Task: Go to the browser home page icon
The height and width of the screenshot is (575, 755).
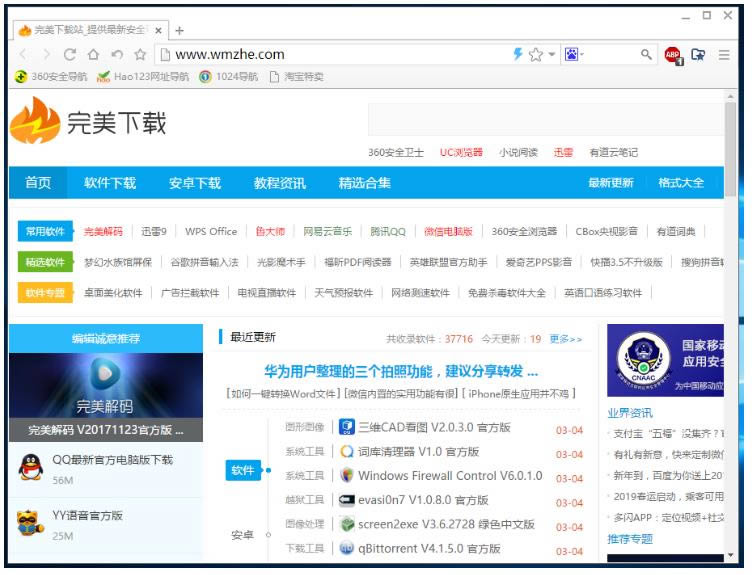Action: click(93, 55)
